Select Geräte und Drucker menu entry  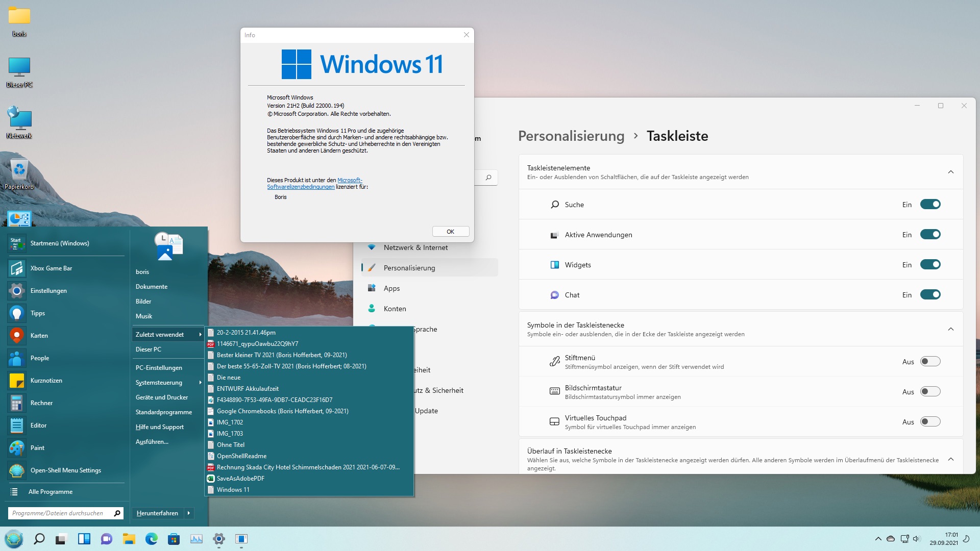coord(168,397)
